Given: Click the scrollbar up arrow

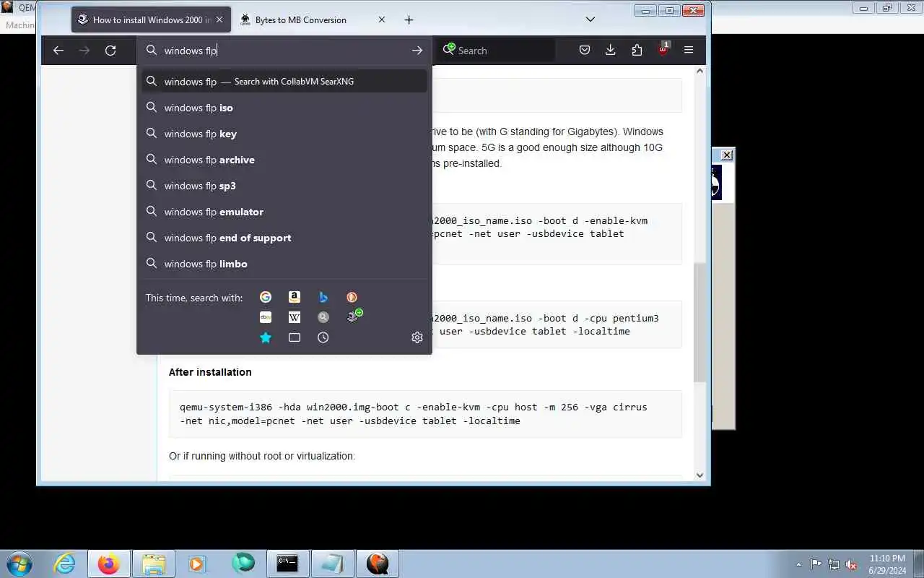Looking at the screenshot, I should (699, 71).
